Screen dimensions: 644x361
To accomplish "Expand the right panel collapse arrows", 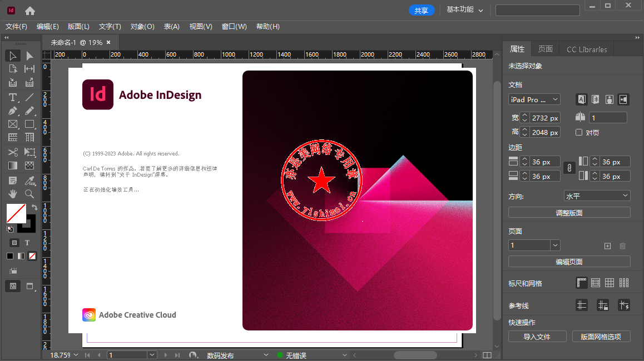I will [x=637, y=38].
